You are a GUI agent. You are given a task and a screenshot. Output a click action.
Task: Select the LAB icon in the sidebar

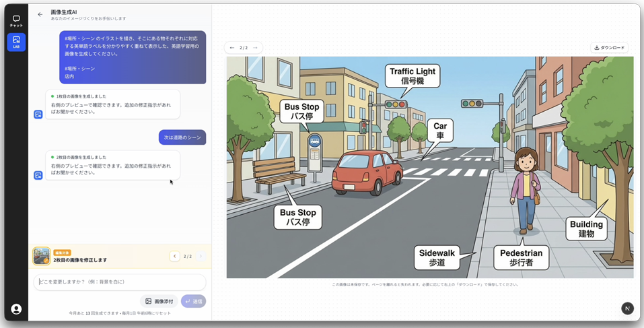pos(16,42)
